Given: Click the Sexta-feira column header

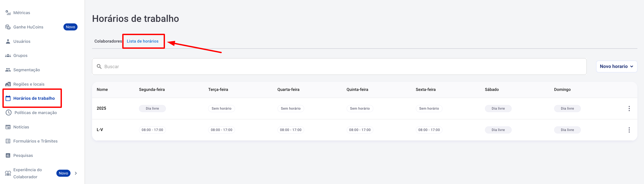Looking at the screenshot, I should [426, 90].
